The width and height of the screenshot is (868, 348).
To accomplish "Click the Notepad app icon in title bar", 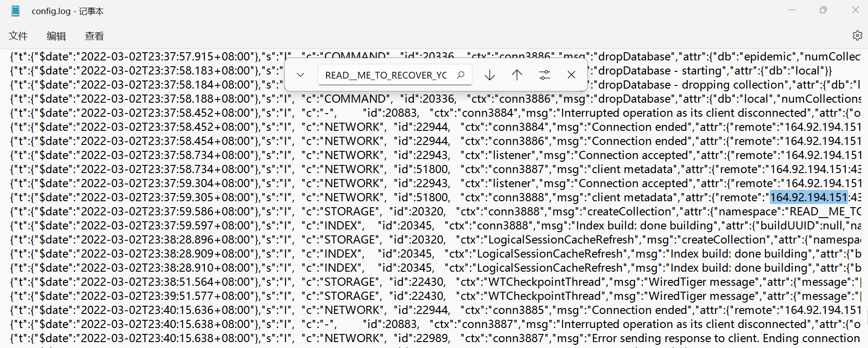I will click(15, 11).
